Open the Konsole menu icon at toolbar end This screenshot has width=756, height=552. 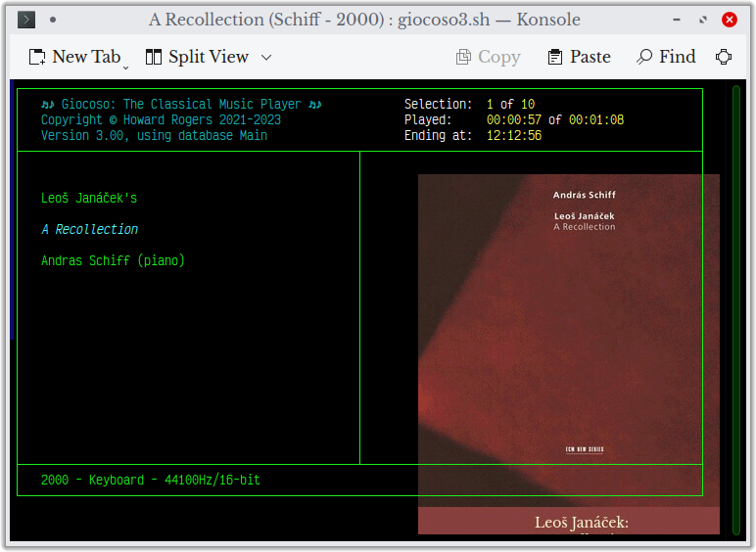724,57
